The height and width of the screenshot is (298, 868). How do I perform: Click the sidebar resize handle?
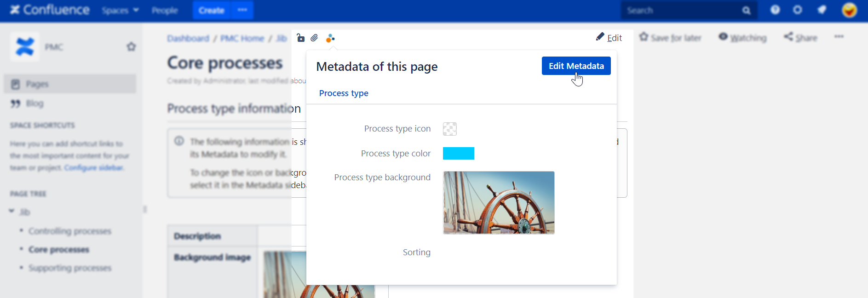(x=145, y=209)
